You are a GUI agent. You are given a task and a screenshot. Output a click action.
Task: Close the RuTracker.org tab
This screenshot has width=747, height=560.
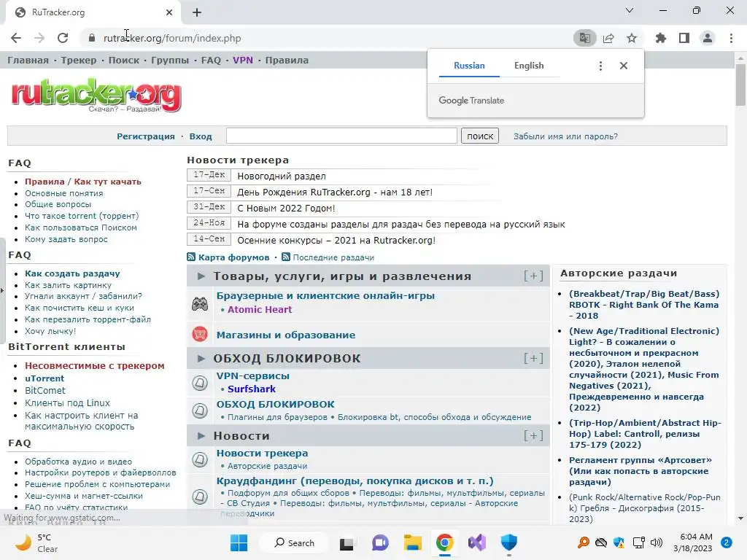[x=169, y=12]
